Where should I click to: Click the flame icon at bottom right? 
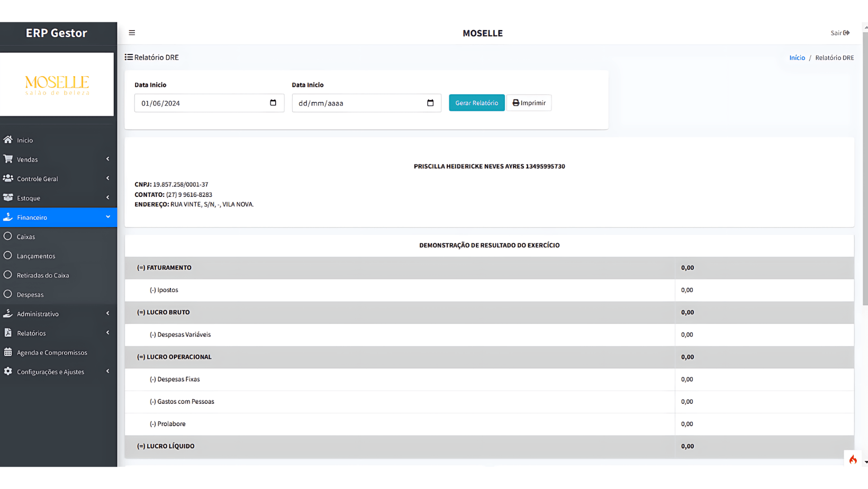pyautogui.click(x=853, y=459)
